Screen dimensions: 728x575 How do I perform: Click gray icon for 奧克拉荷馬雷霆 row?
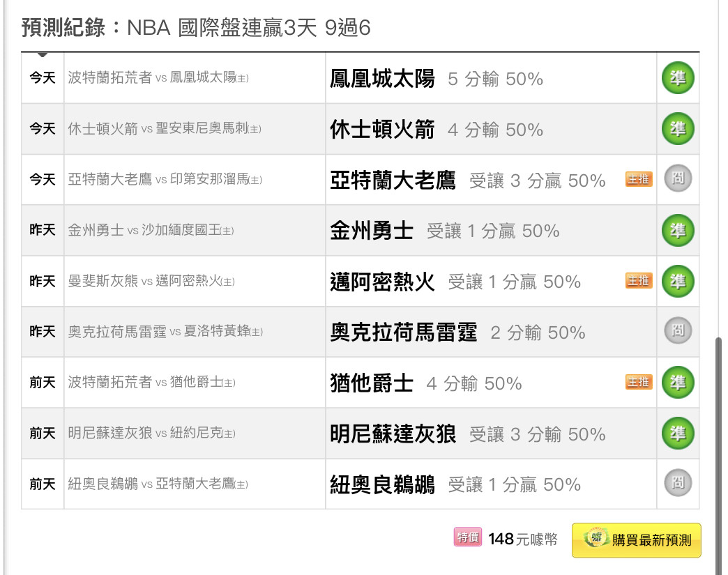pos(677,331)
